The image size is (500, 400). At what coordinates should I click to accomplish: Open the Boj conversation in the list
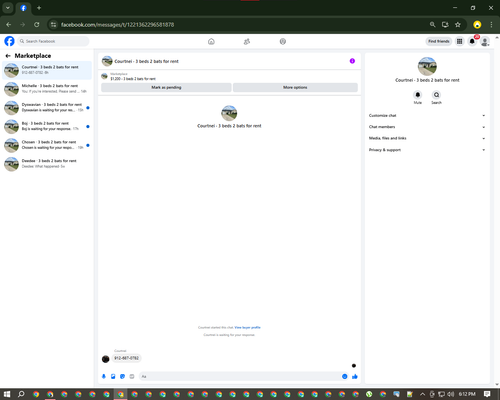[x=47, y=126]
